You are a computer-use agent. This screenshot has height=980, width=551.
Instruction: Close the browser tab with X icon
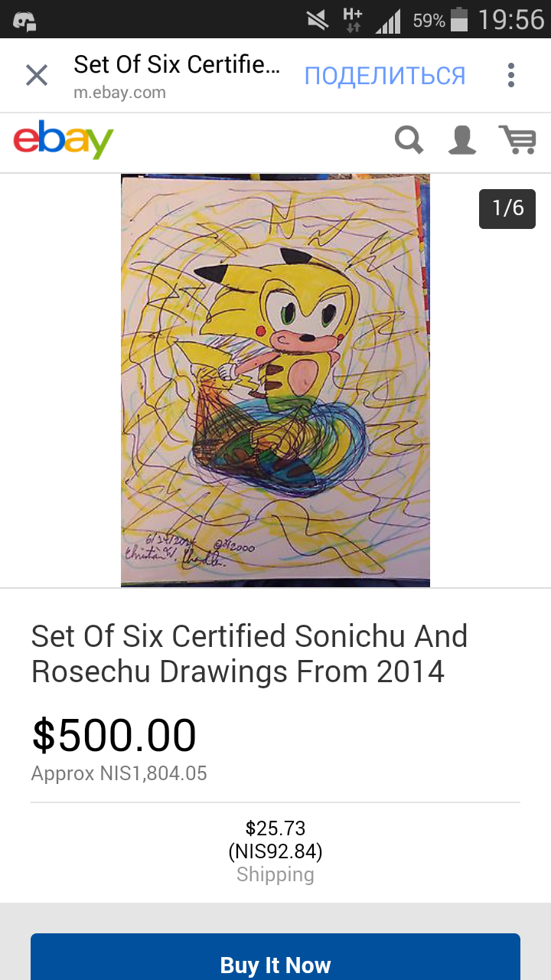tap(37, 75)
